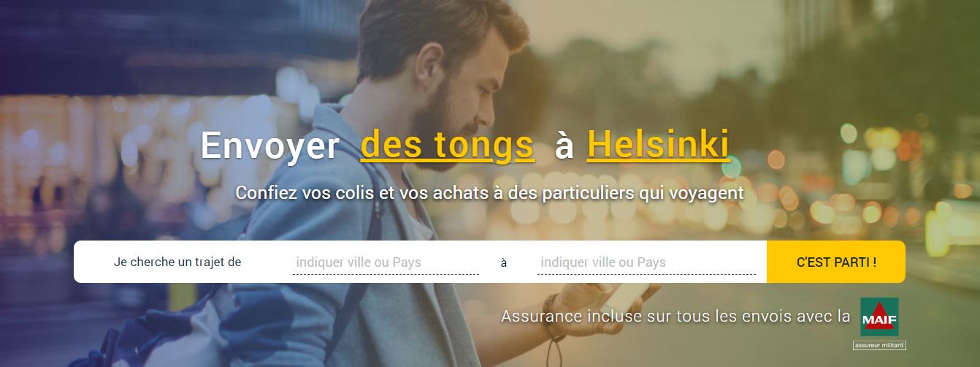The height and width of the screenshot is (367, 980).
Task: Focus the departure city or country field
Action: [x=386, y=262]
